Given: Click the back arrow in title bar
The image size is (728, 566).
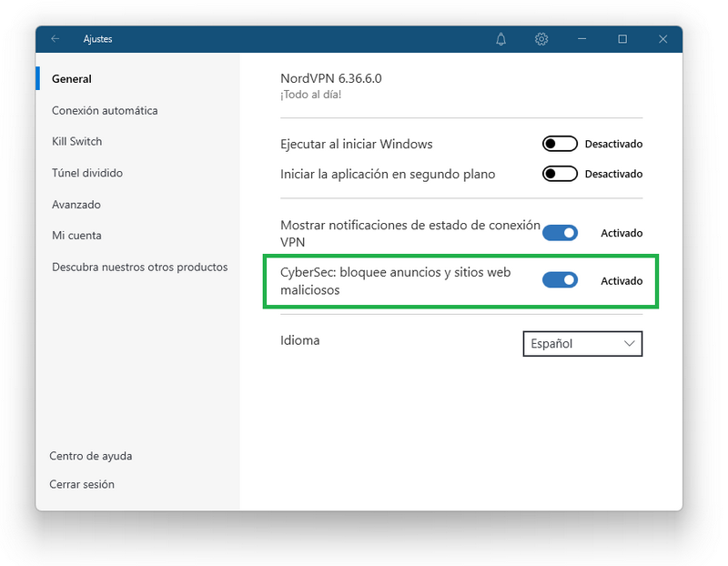Looking at the screenshot, I should [x=56, y=39].
